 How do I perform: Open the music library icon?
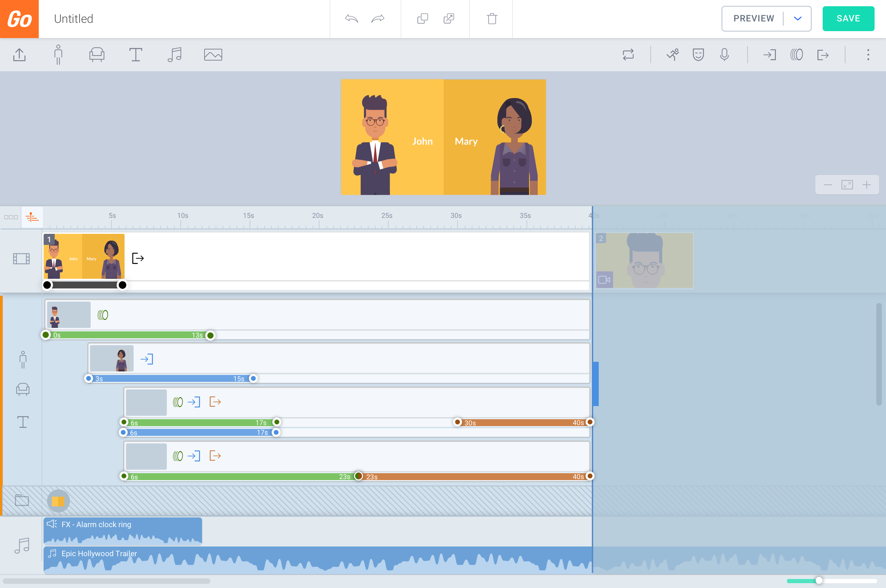(x=174, y=55)
